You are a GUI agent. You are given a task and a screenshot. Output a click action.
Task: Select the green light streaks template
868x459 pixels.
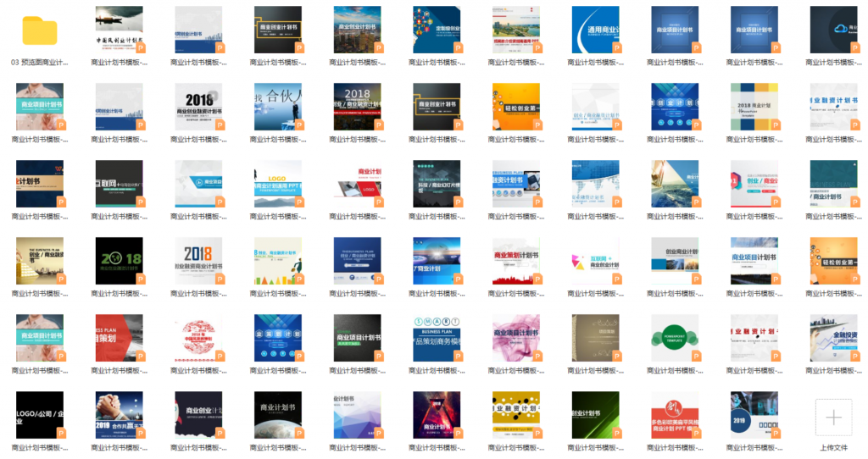595,415
